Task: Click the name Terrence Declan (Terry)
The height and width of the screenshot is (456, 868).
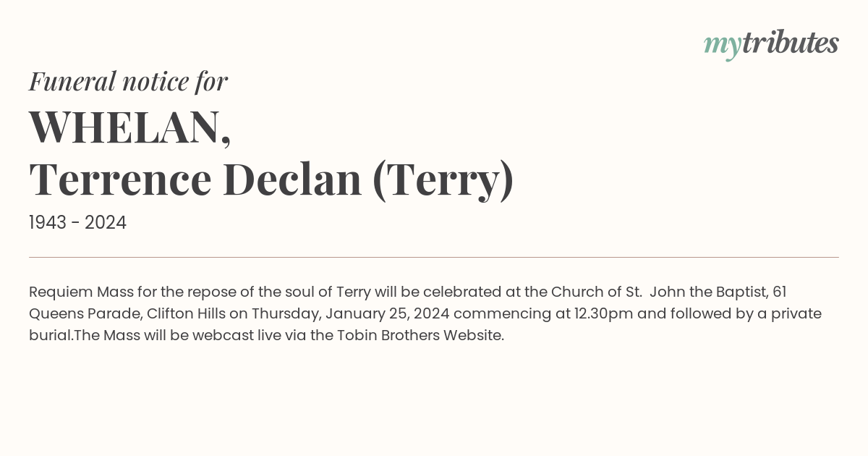Action: pyautogui.click(x=271, y=180)
